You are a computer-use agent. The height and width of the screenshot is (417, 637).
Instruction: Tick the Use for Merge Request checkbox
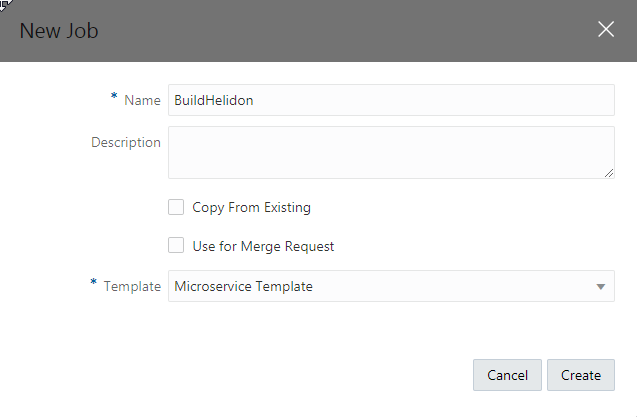tap(176, 245)
